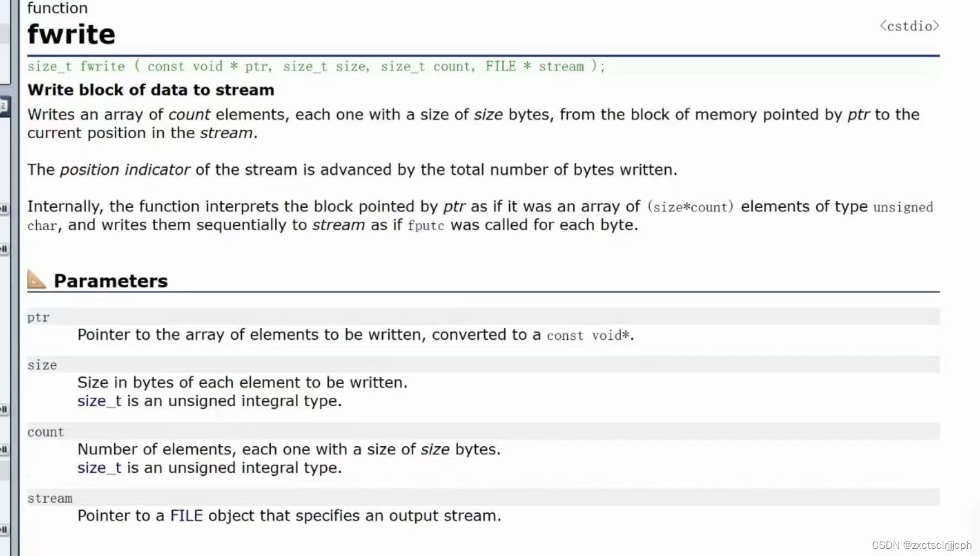Screen dimensions: 980x556
Task: Click the blue icon on left sidebar edge
Action: click(x=4, y=105)
